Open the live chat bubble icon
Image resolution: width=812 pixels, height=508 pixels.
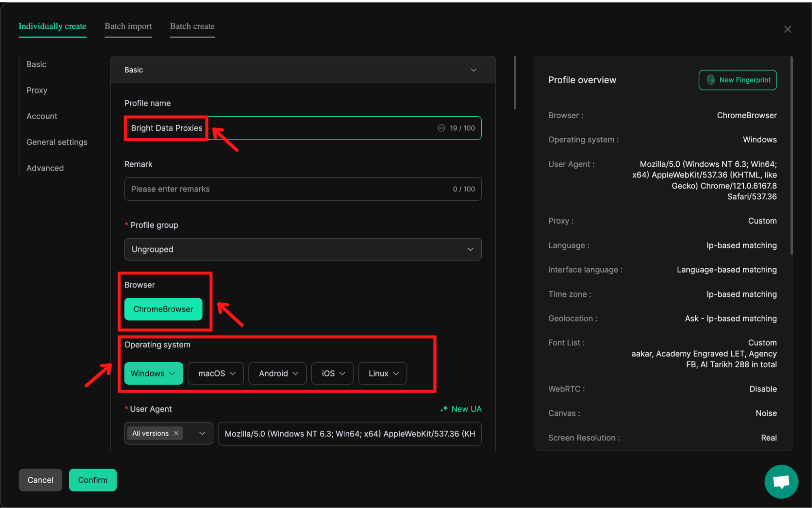(781, 482)
